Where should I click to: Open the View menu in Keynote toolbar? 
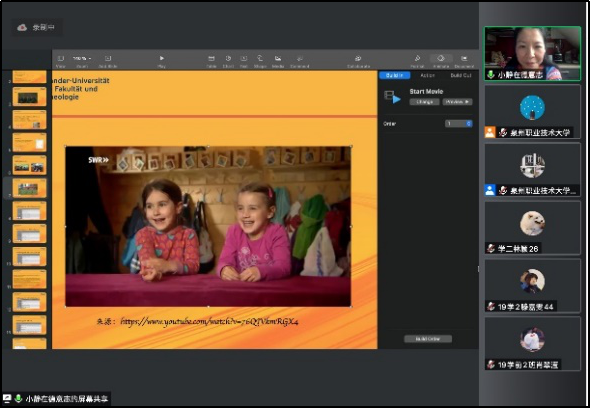tap(60, 61)
